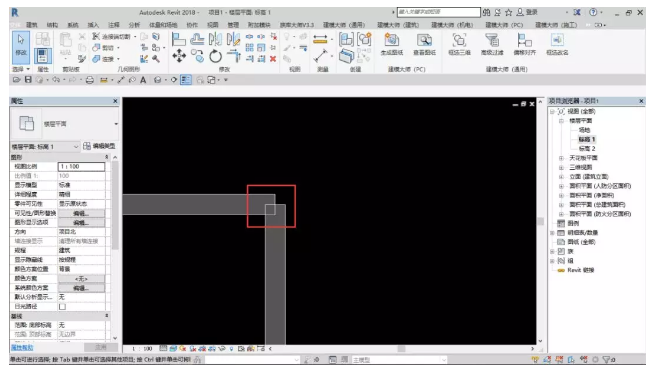Click the canvas vertical scrollbar thumb
Viewport: 653px width, 371px height.
point(541,221)
